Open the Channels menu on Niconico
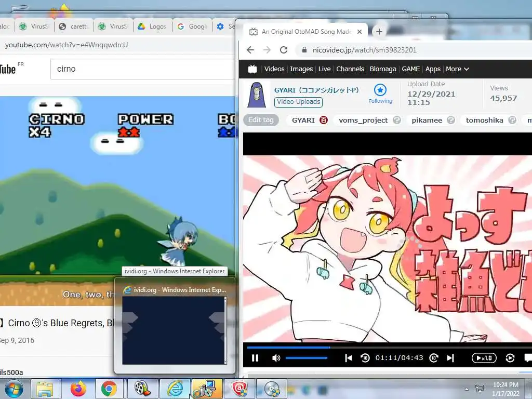The height and width of the screenshot is (399, 532). pos(350,69)
